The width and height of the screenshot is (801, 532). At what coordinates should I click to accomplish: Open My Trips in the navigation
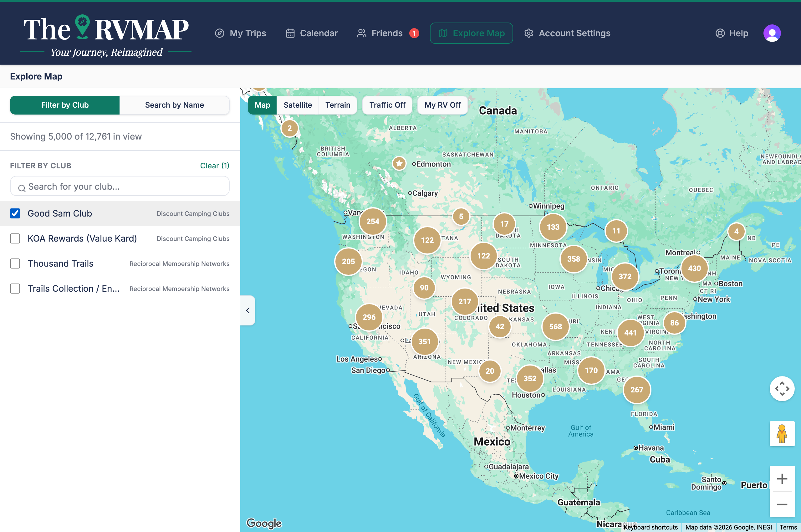click(x=241, y=33)
